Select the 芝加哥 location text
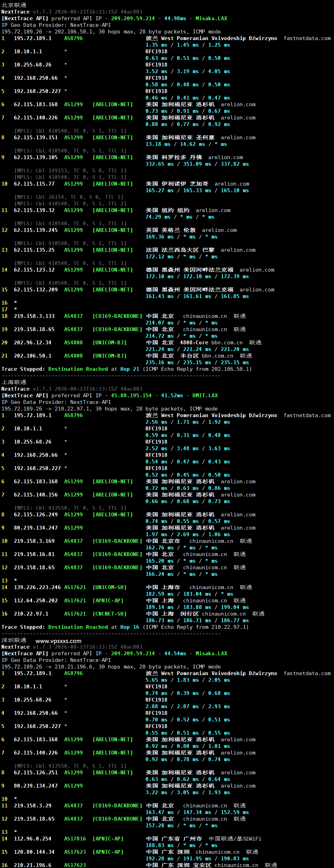The width and height of the screenshot is (334, 868). (x=199, y=184)
